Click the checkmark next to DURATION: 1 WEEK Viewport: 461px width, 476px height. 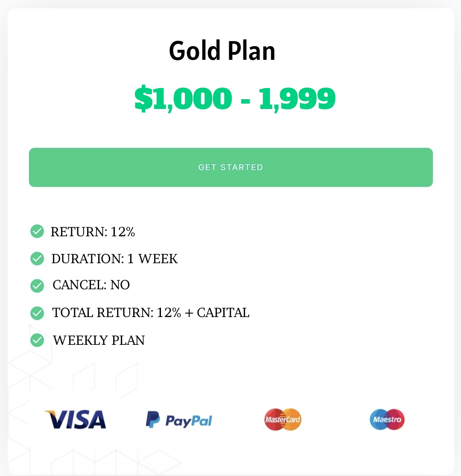tap(37, 259)
